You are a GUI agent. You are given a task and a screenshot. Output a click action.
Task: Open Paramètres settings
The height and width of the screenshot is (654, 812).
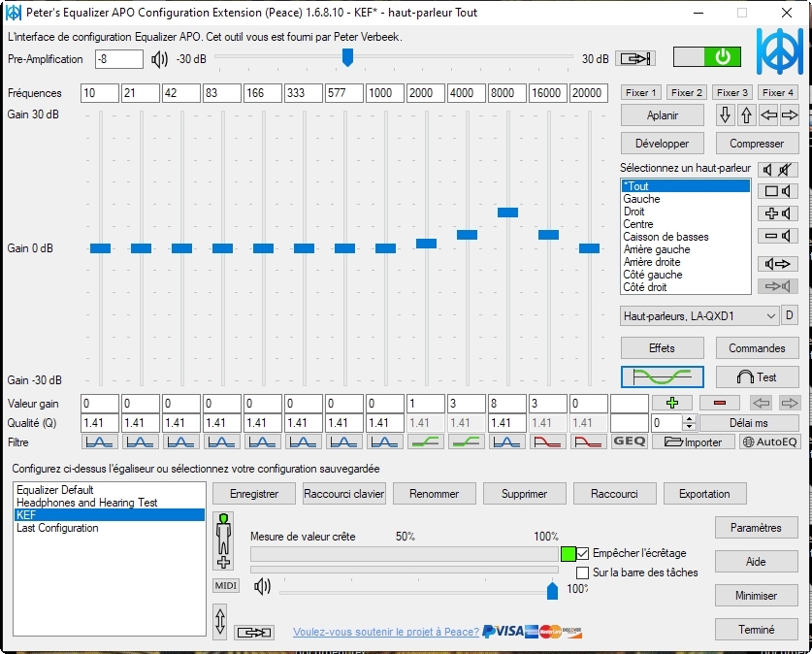(x=756, y=528)
